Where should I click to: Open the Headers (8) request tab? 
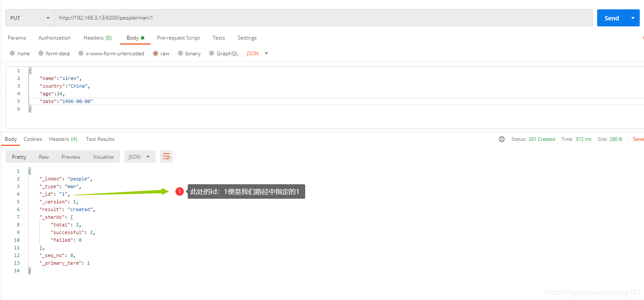click(x=97, y=38)
